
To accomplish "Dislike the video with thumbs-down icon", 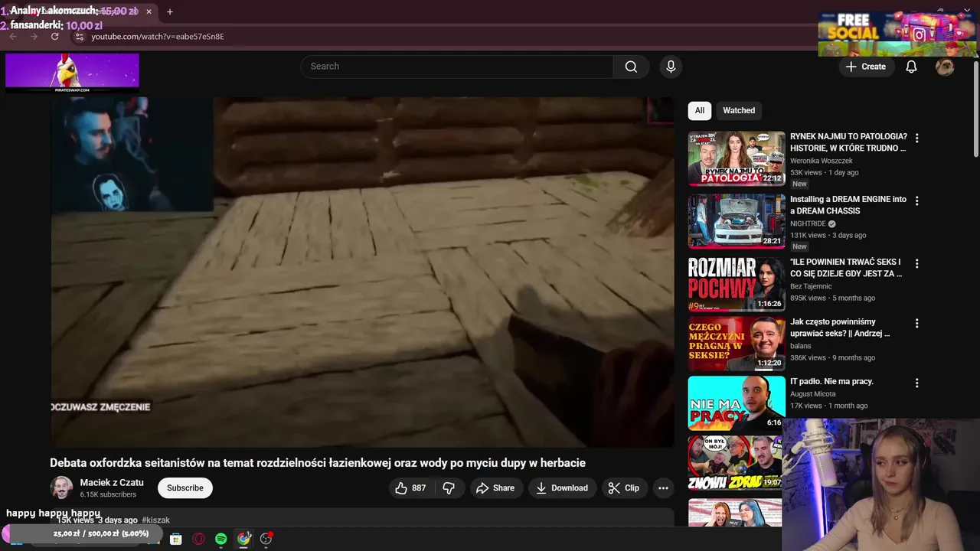I will click(449, 488).
